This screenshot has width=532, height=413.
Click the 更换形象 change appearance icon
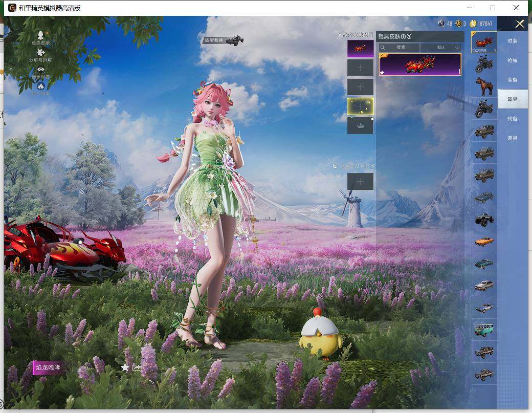coord(41,35)
